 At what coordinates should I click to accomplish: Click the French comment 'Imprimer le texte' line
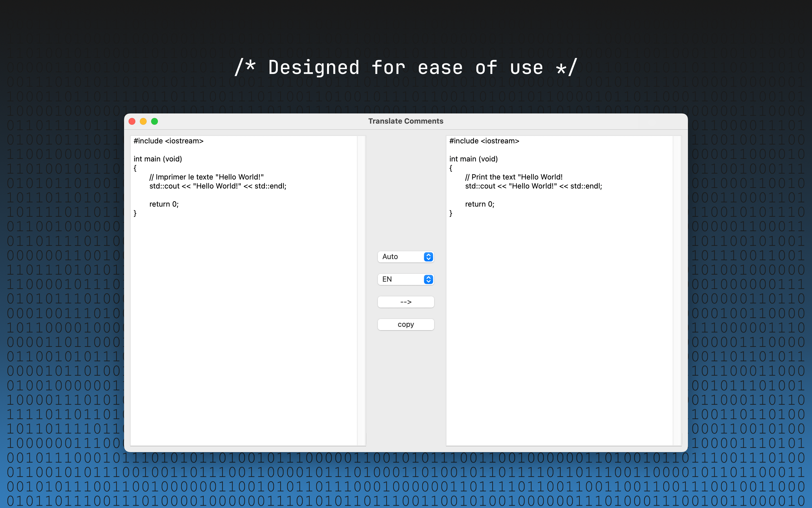(206, 177)
